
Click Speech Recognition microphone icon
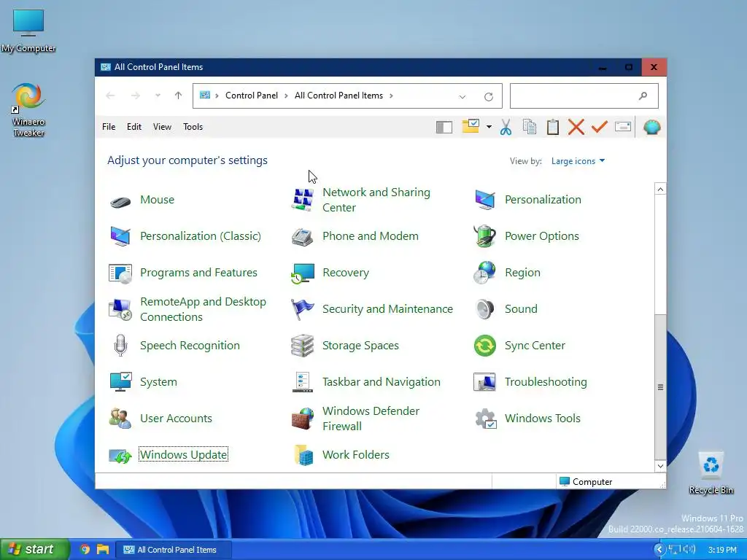pyautogui.click(x=120, y=346)
